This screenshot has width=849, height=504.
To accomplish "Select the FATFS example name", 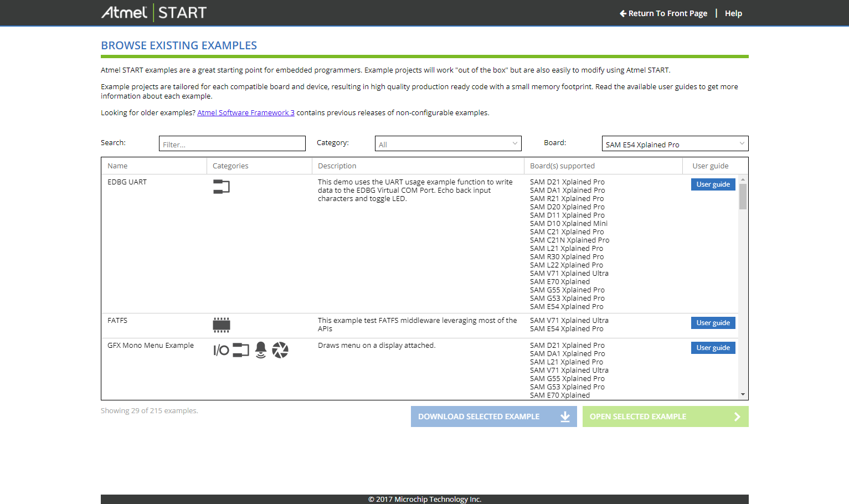I will pos(117,320).
